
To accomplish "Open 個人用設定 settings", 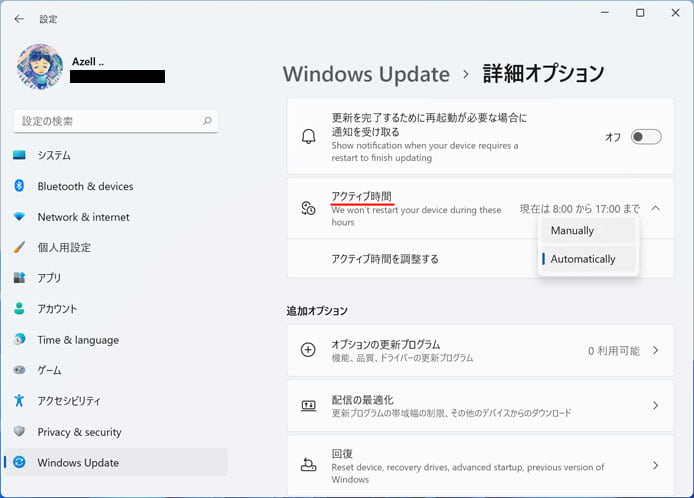I will [116, 247].
